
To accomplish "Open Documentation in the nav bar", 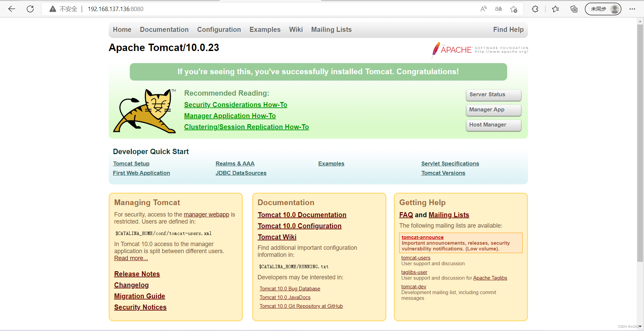I will tap(164, 30).
